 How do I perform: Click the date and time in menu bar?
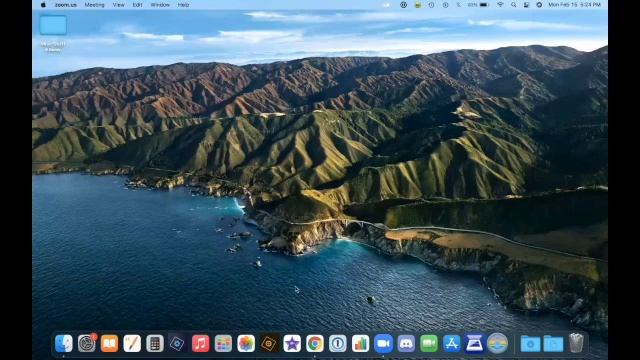[574, 5]
